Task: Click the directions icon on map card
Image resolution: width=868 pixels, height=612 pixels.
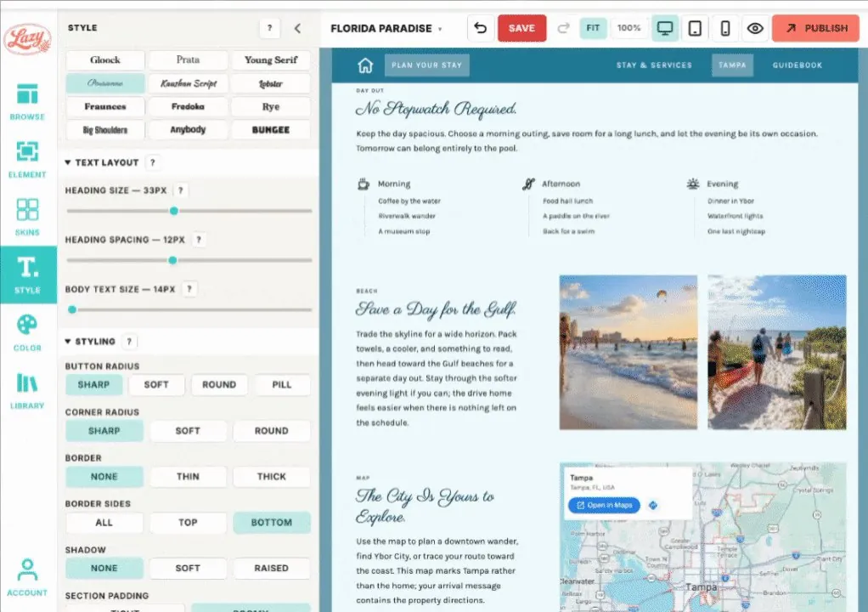Action: click(653, 505)
